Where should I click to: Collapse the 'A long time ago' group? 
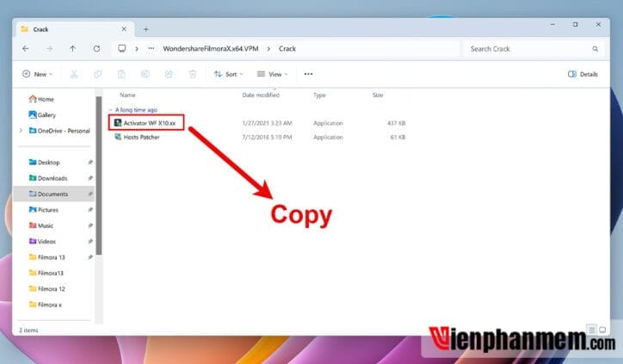point(110,109)
